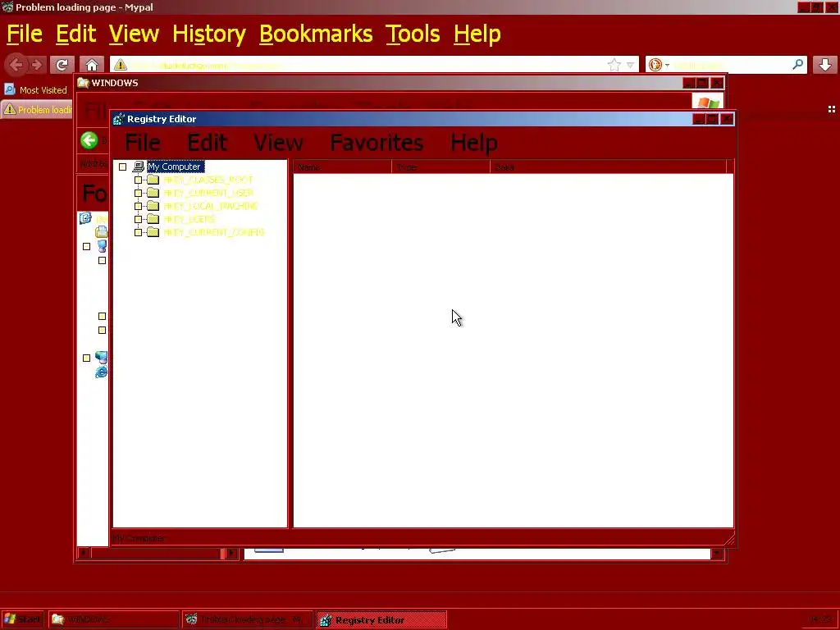Click WINDOWS explorer title bar folder icon
The height and width of the screenshot is (630, 840).
pos(83,83)
